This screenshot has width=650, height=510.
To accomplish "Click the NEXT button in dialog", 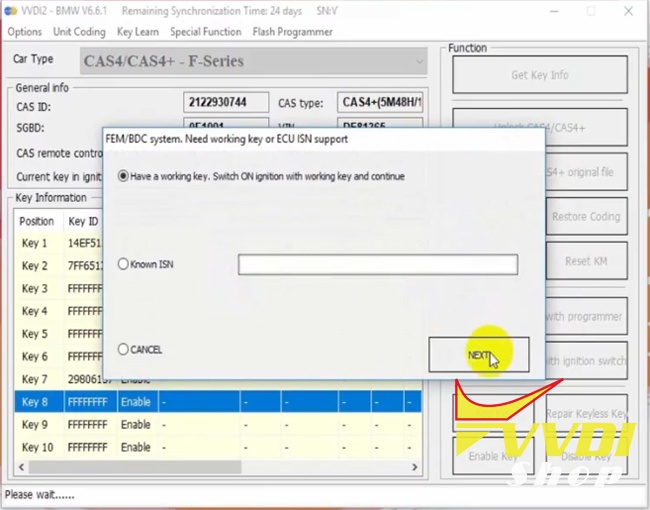I will pos(479,355).
